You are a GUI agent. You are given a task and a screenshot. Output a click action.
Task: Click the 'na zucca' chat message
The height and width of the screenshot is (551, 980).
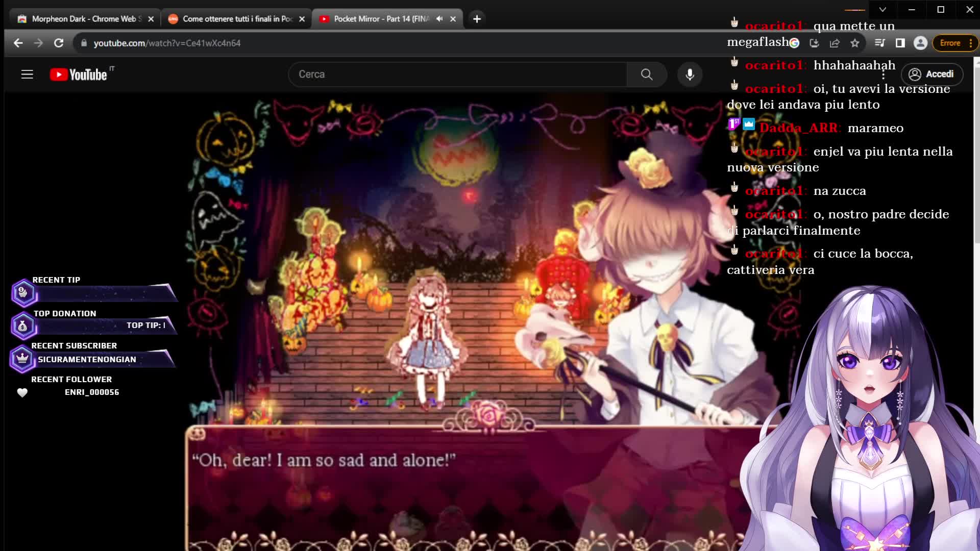tap(840, 191)
